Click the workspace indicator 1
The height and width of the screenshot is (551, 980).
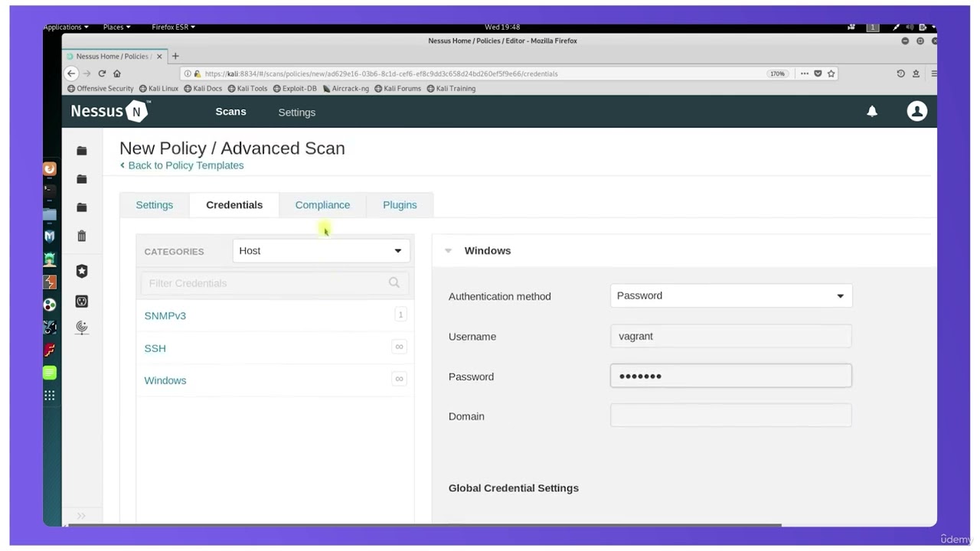[x=873, y=27]
